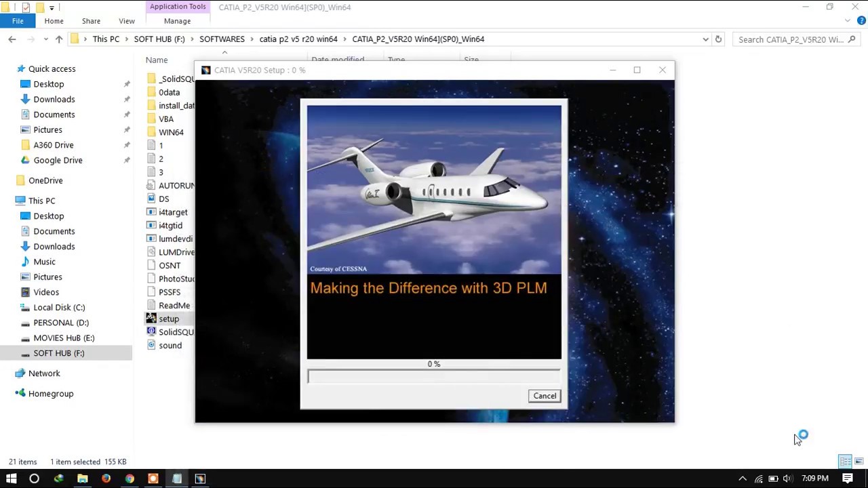Click 'SOFTWARES' in the address breadcrumb
868x488 pixels.
point(222,39)
